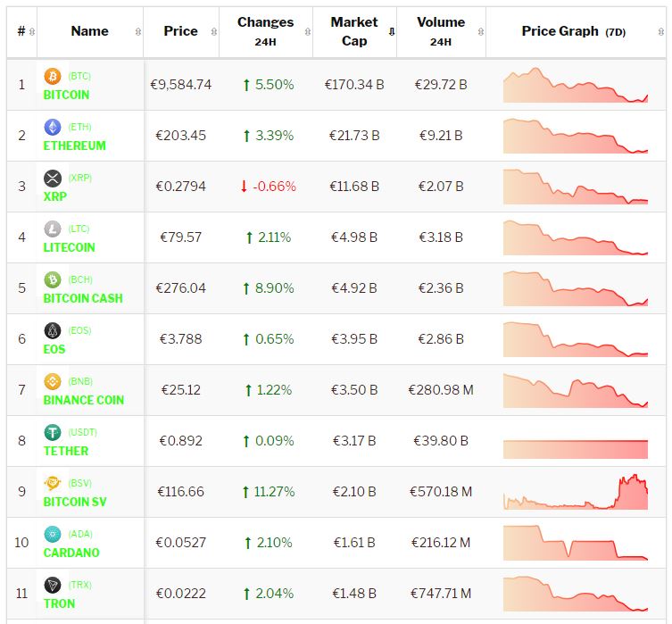
Task: Click Bitcoin's 7-day price graph
Action: 576,85
